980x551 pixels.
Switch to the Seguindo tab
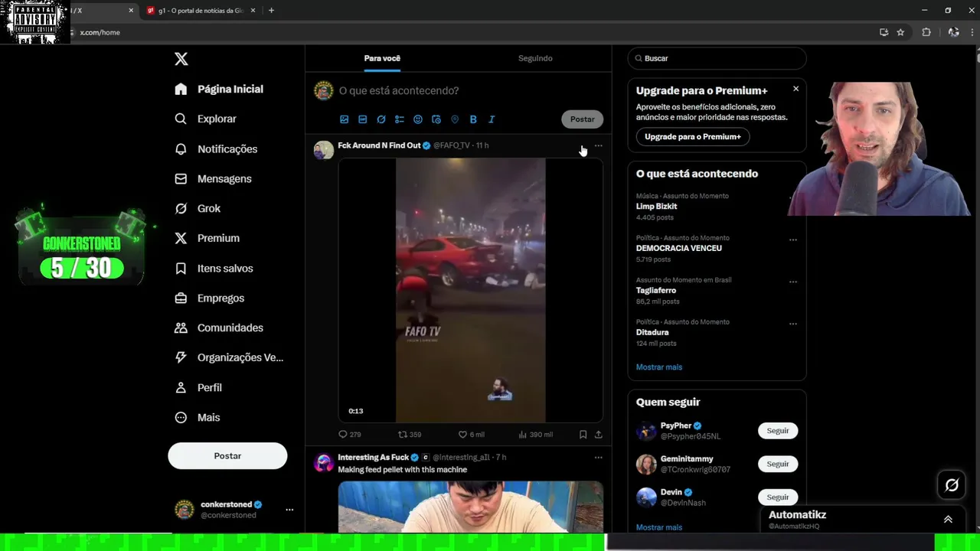pos(535,58)
